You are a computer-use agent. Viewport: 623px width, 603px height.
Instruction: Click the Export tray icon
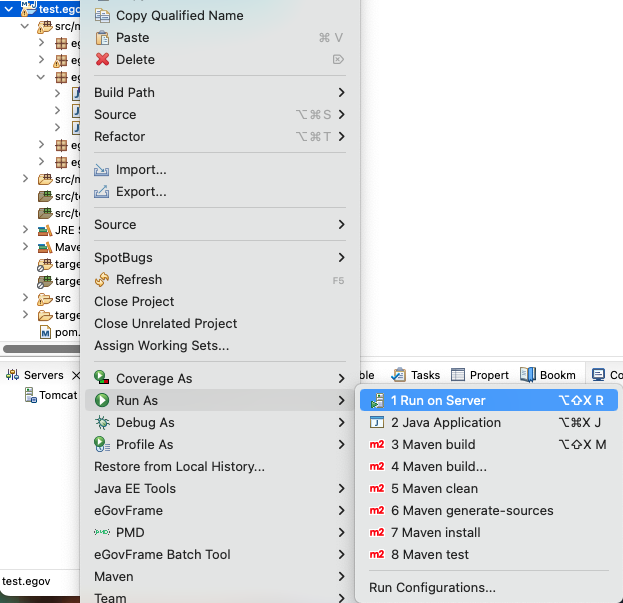101,192
